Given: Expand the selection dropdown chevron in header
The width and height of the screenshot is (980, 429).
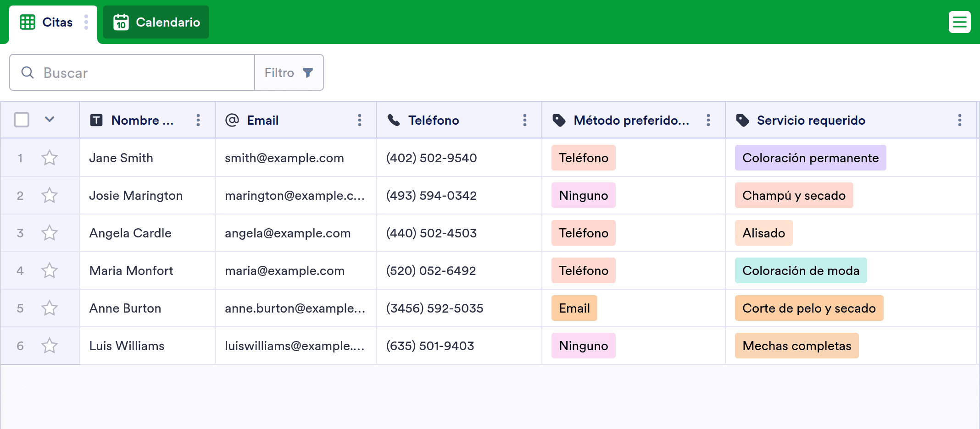Looking at the screenshot, I should pos(50,120).
